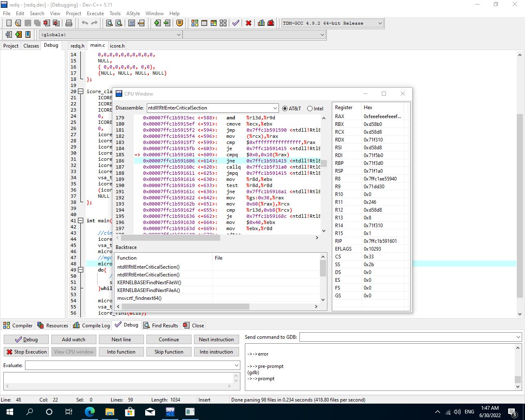Click the Remove from project icon
This screenshot has height=420, width=525.
[x=167, y=23]
